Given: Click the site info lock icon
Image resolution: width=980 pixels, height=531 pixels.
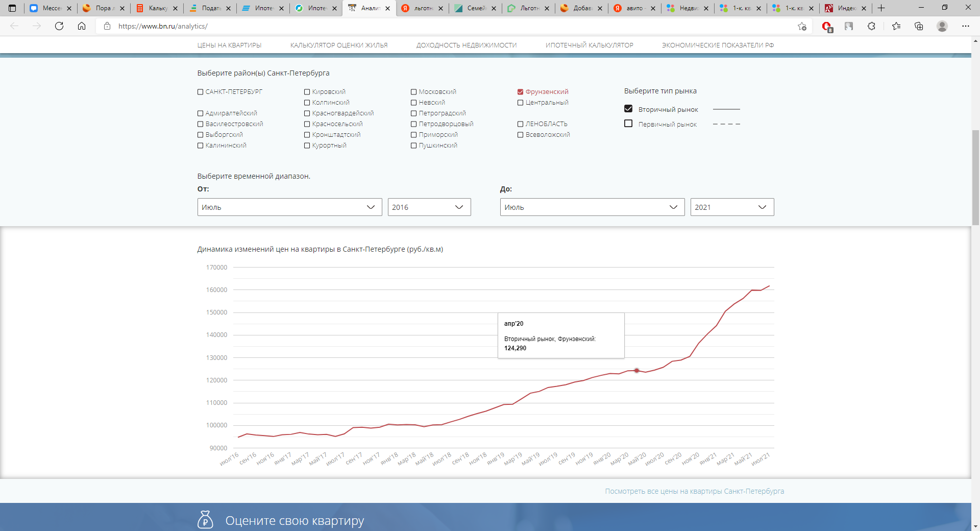Looking at the screenshot, I should coord(107,26).
